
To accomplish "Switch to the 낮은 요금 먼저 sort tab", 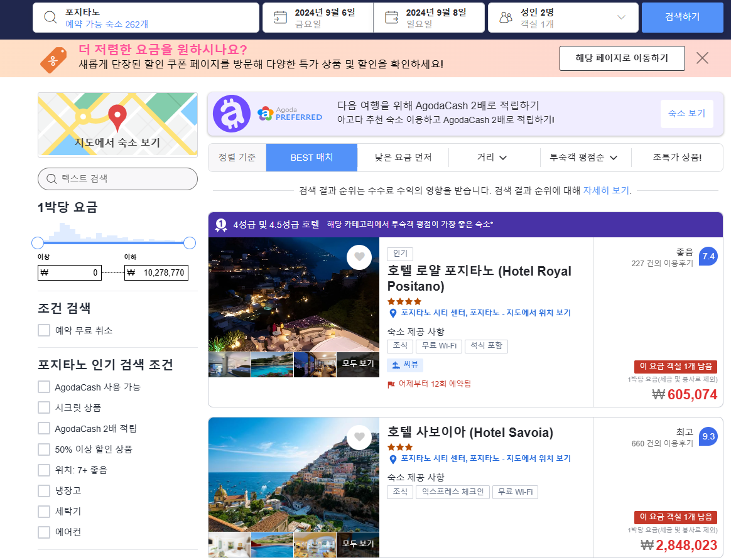I will coord(403,157).
